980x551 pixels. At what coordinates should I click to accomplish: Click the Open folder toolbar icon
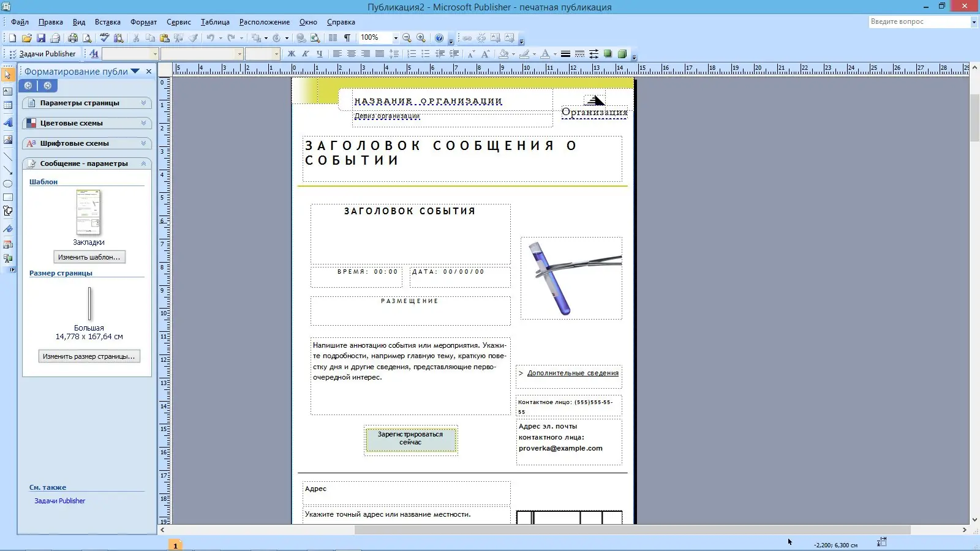pos(26,38)
